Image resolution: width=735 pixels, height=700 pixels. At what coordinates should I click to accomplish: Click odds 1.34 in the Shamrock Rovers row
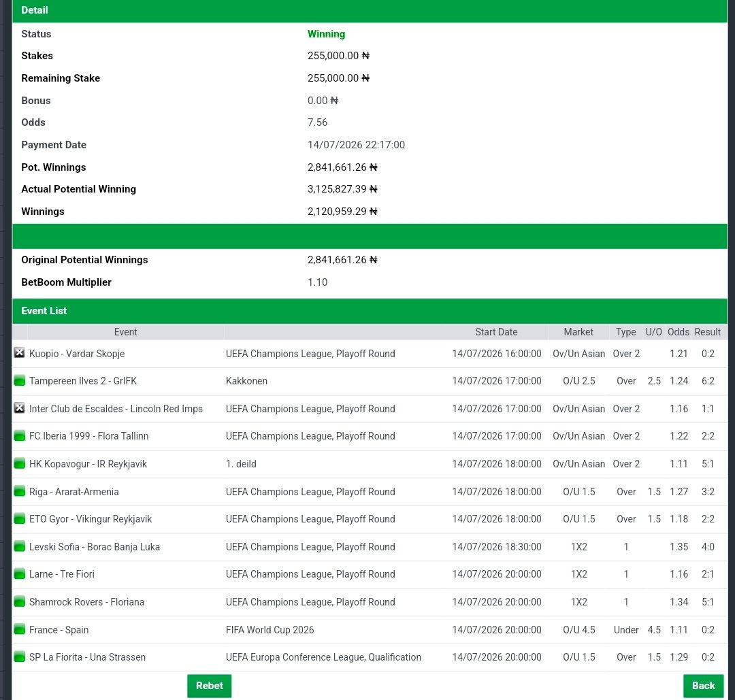pos(679,602)
